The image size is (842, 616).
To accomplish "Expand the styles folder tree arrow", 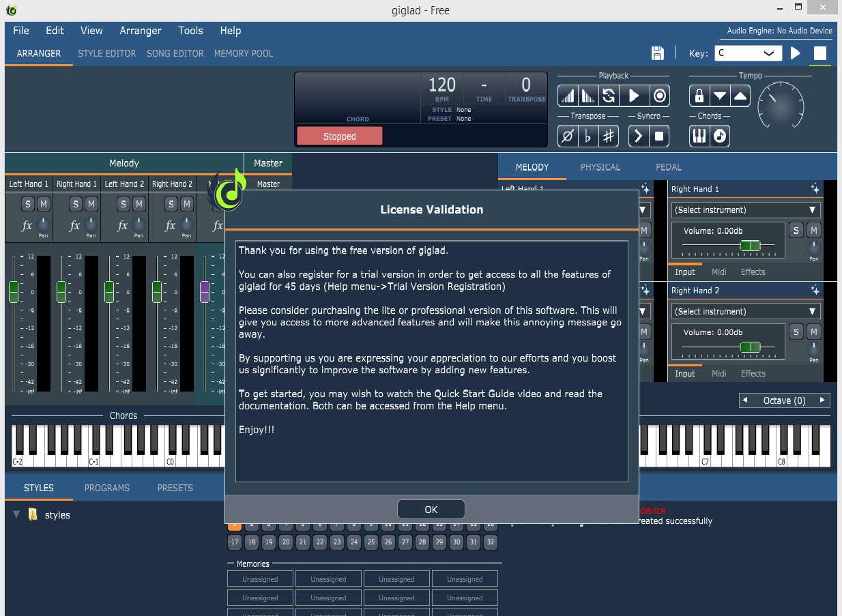I will coord(16,515).
